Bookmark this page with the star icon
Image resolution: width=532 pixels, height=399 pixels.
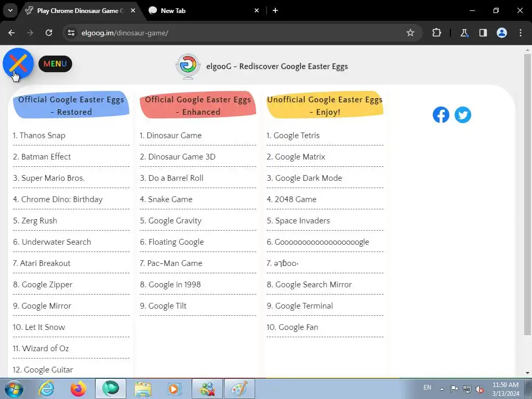(x=410, y=33)
